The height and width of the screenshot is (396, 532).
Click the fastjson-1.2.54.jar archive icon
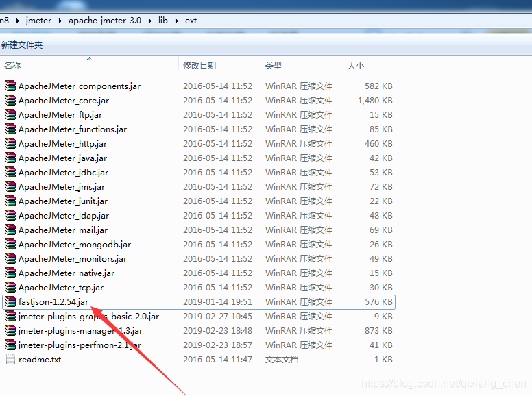(10, 301)
